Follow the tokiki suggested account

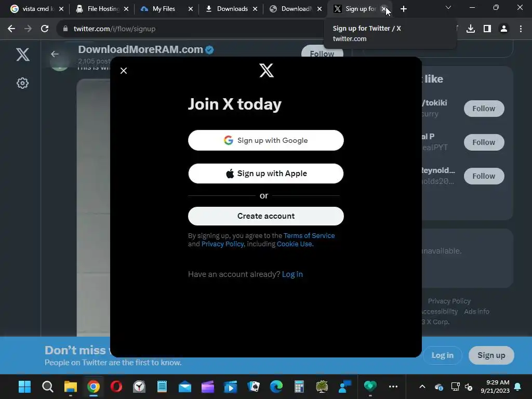pyautogui.click(x=484, y=109)
